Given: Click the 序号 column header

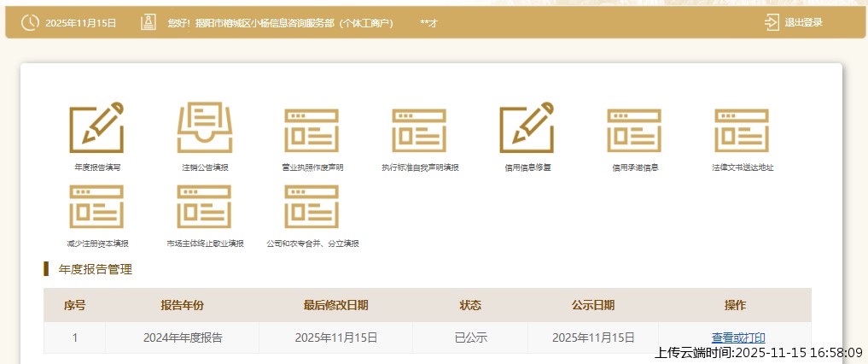Looking at the screenshot, I should coord(75,305).
